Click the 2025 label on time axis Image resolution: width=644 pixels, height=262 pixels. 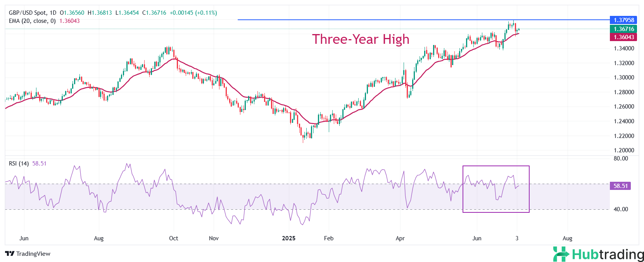pos(288,238)
